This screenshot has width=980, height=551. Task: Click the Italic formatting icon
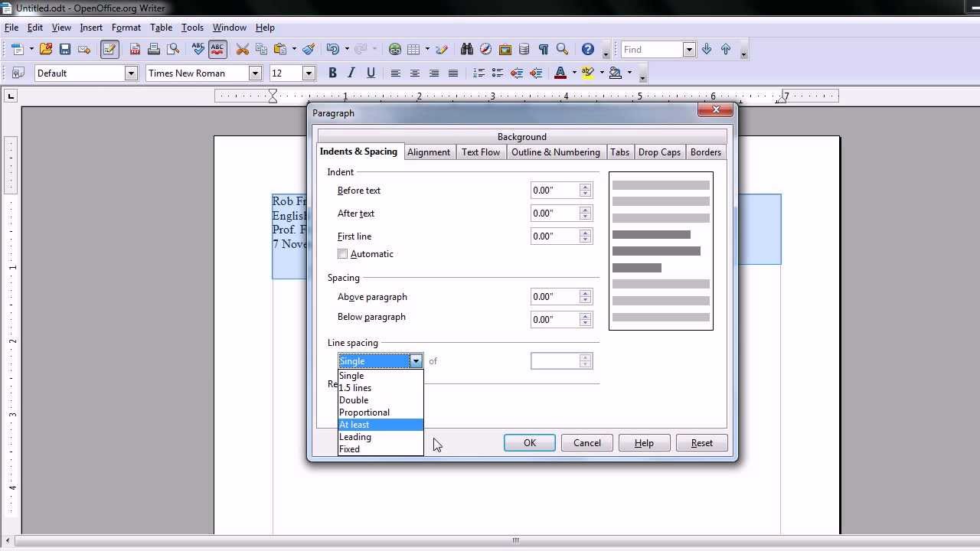(351, 73)
